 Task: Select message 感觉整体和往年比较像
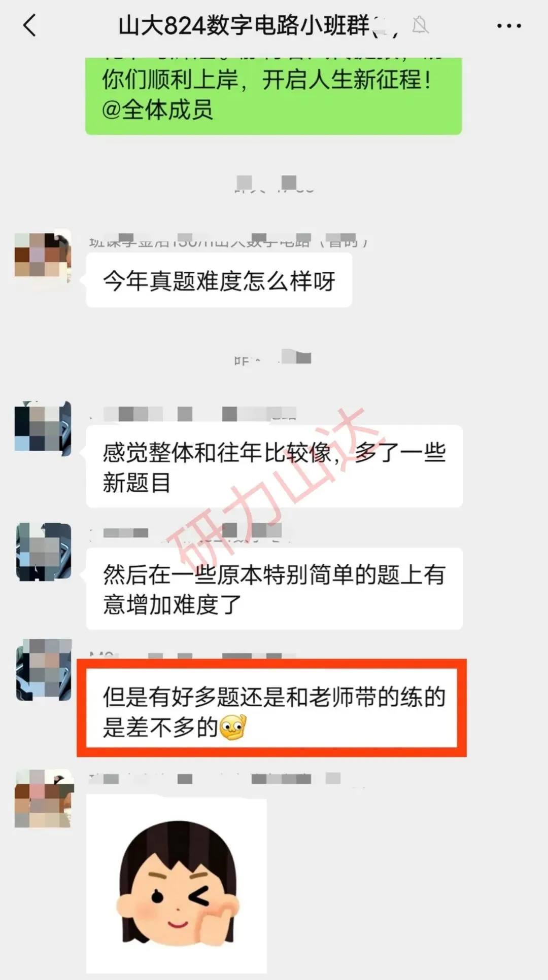click(274, 466)
